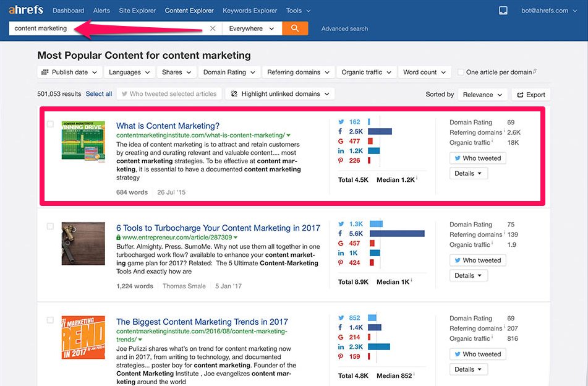Viewport: 588px width, 386px height.
Task: Change the Relevance sort order dropdown
Action: pos(482,95)
